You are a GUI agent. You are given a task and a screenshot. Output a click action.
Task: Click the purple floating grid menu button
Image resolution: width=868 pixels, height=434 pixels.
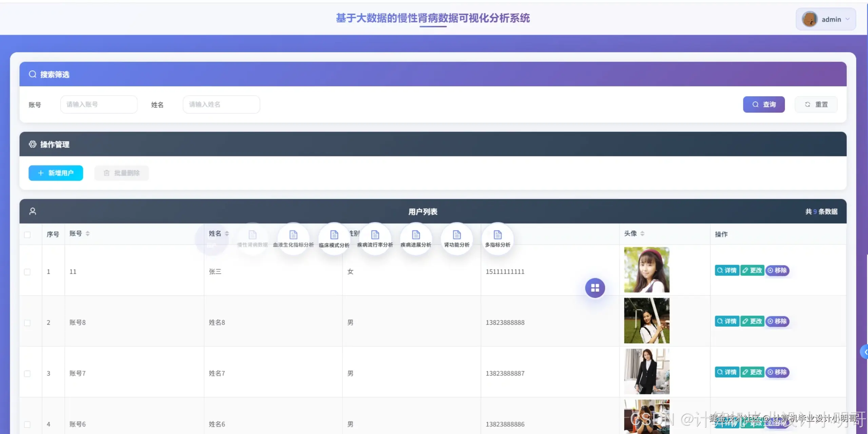pos(595,288)
